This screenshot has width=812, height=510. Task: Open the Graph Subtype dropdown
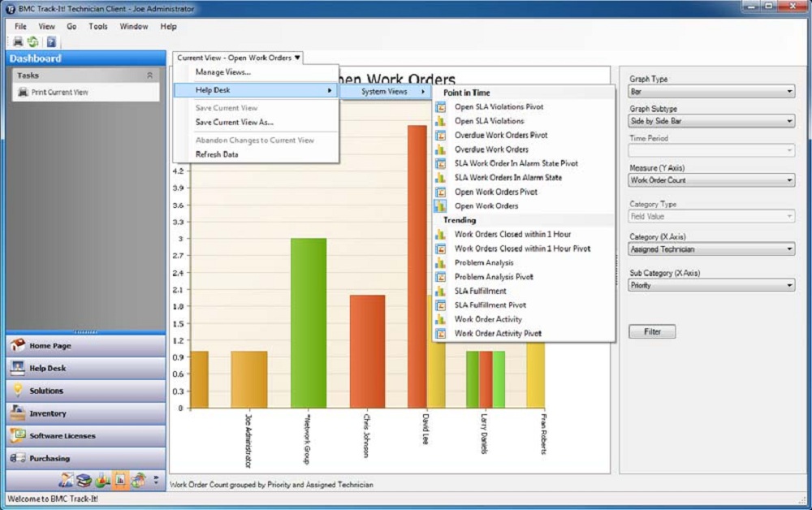click(711, 121)
